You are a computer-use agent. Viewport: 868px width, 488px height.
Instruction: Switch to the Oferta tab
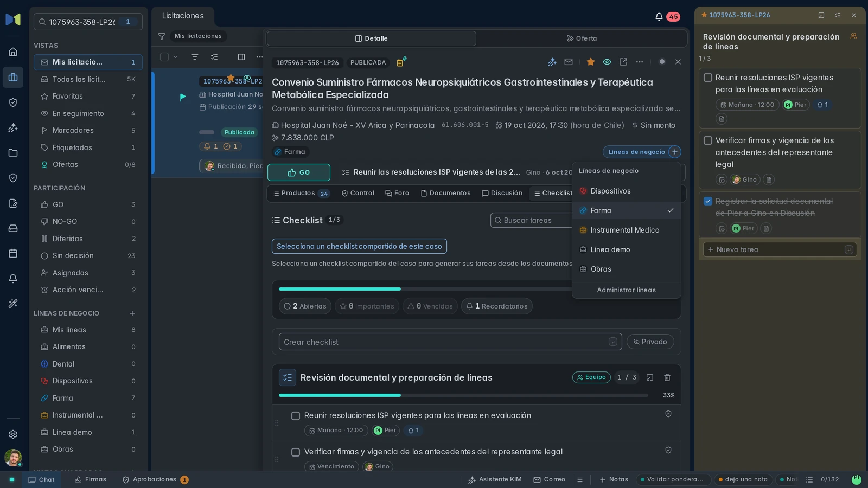point(582,38)
